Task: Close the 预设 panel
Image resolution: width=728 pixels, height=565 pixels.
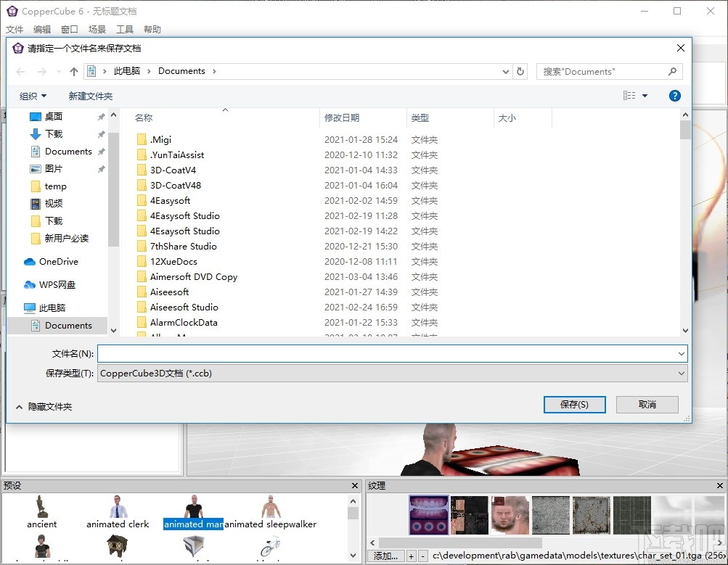Action: point(355,486)
